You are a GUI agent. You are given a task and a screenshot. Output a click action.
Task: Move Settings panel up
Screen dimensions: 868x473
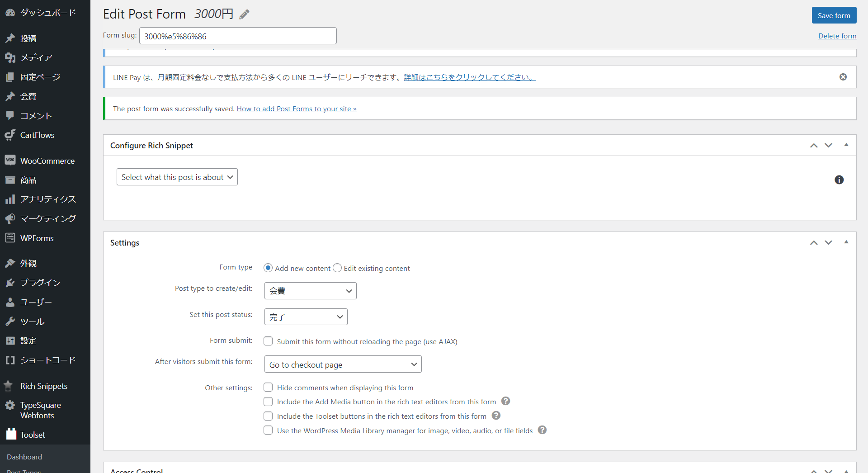click(814, 242)
